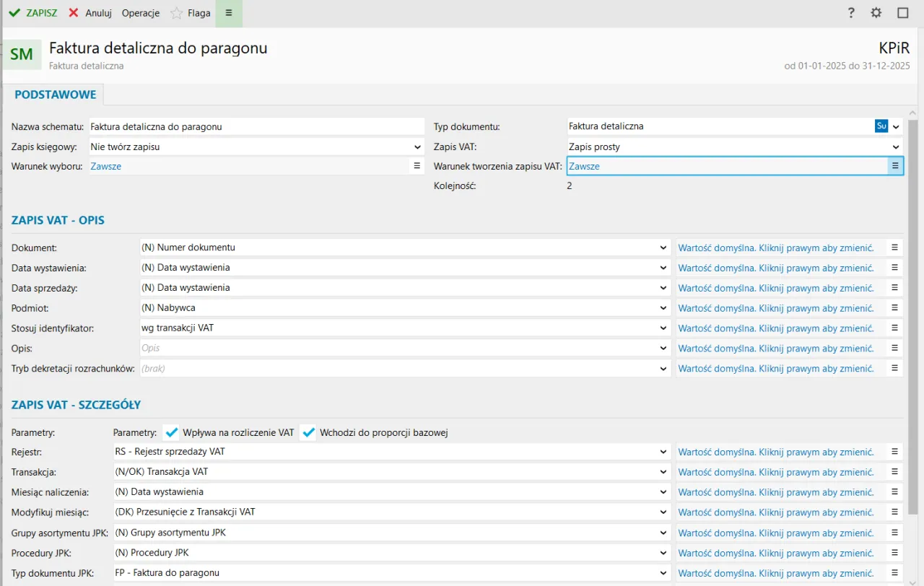
Task: Click the Anuluj cancel button
Action: point(90,13)
